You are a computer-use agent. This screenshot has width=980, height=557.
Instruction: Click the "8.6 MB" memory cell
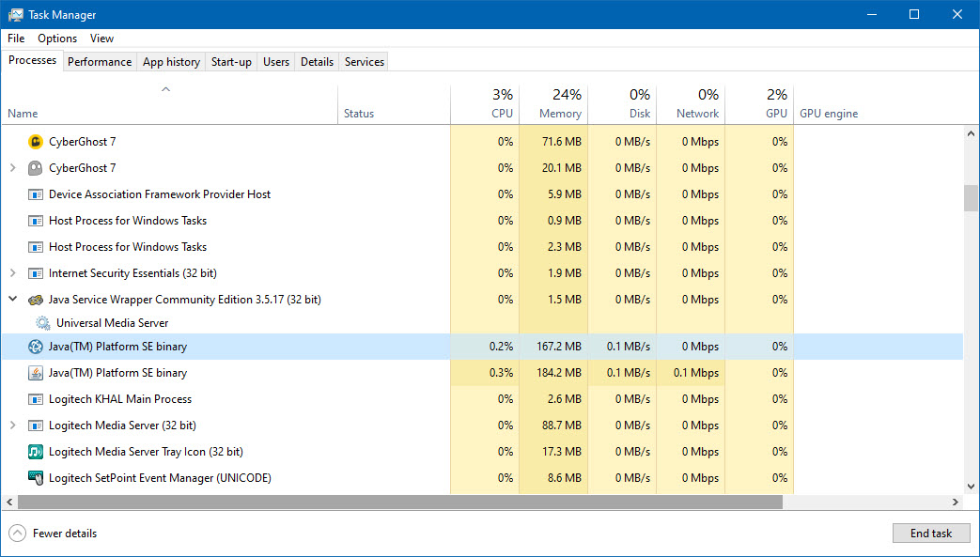[x=553, y=478]
